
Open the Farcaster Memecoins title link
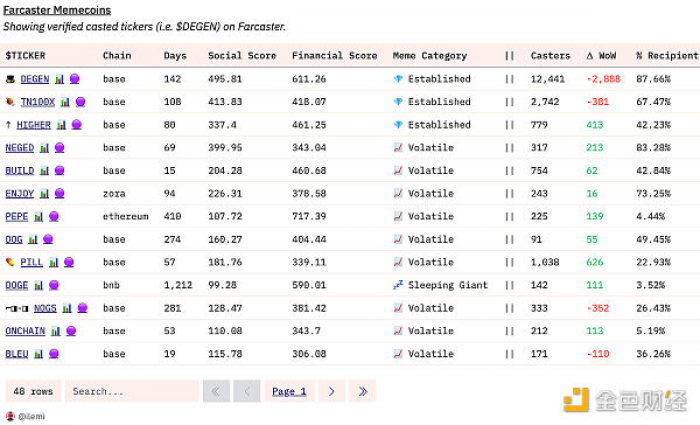57,10
